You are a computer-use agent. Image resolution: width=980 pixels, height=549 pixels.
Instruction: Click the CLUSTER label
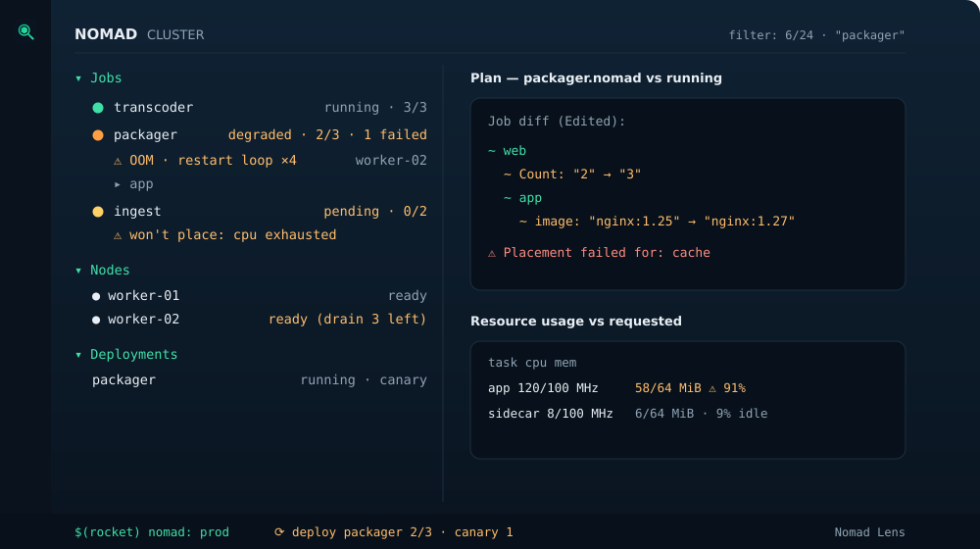tap(175, 35)
